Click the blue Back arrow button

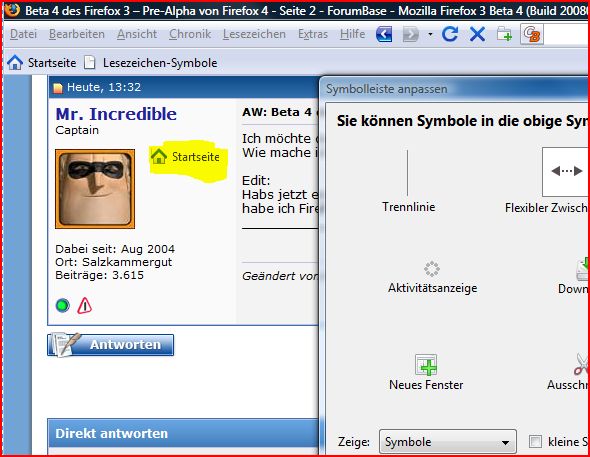point(384,34)
